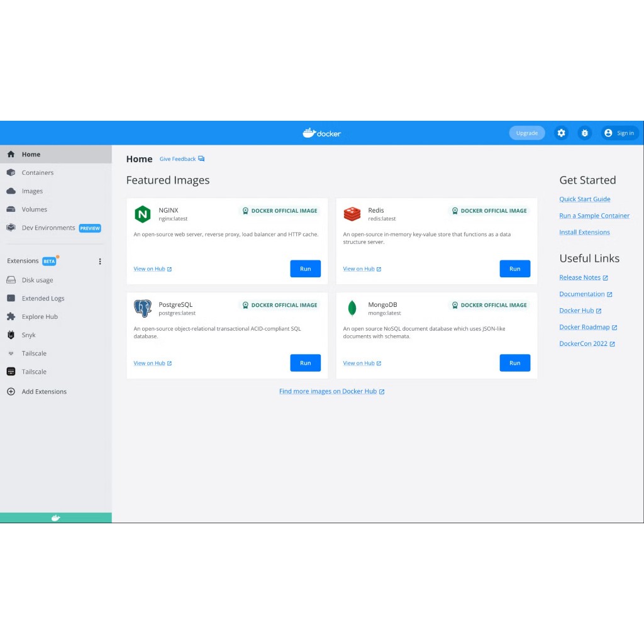Image resolution: width=644 pixels, height=644 pixels.
Task: Click the Explore Hub puzzle icon
Action: 11,317
